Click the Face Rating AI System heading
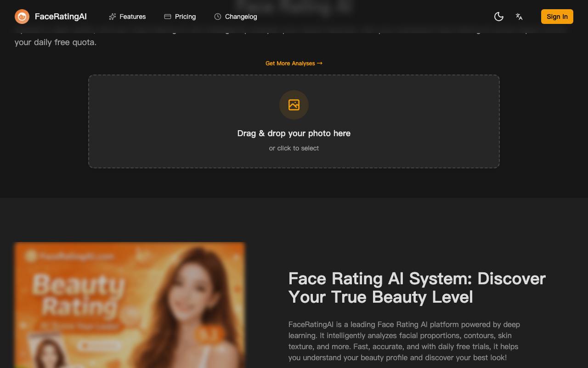588x368 pixels. click(417, 287)
